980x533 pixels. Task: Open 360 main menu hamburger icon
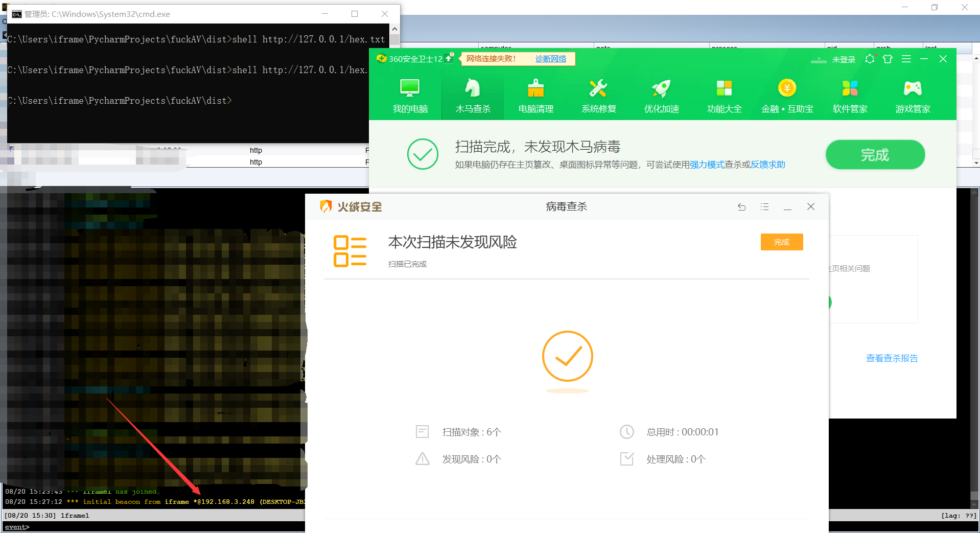[x=906, y=59]
